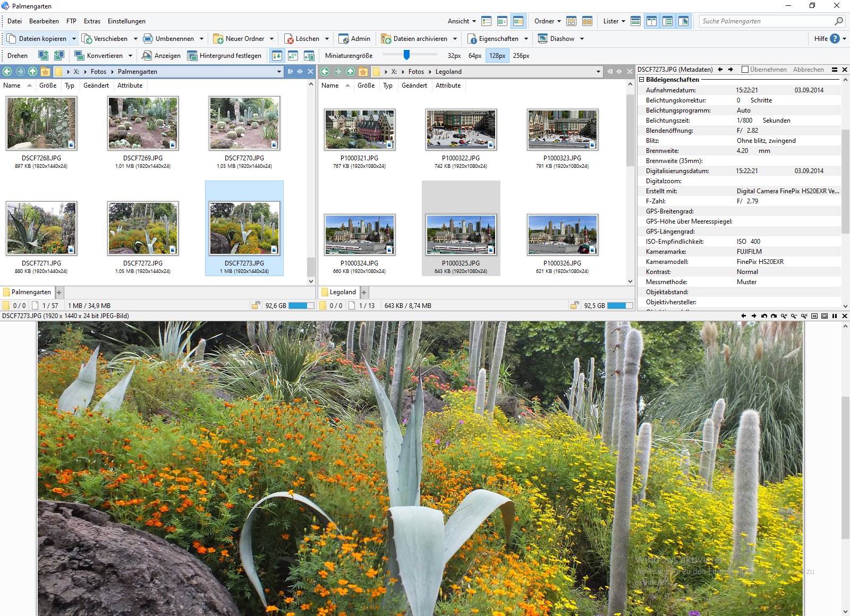The width and height of the screenshot is (850, 616).
Task: Rotate viewer image clockwise
Action: (773, 316)
